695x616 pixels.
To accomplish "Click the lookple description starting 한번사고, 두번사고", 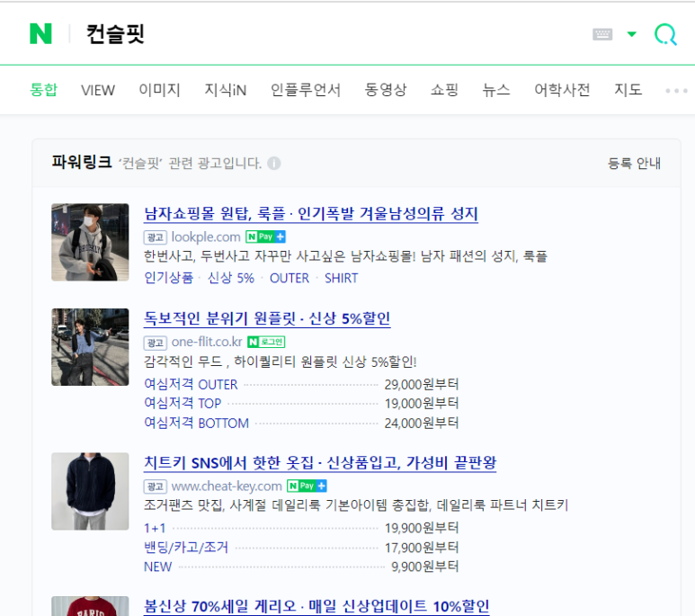I will point(346,256).
